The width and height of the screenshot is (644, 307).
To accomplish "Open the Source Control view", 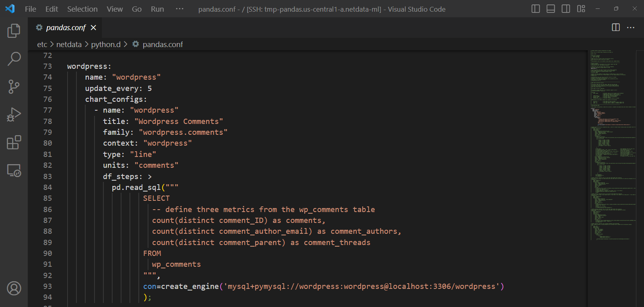I will [14, 87].
